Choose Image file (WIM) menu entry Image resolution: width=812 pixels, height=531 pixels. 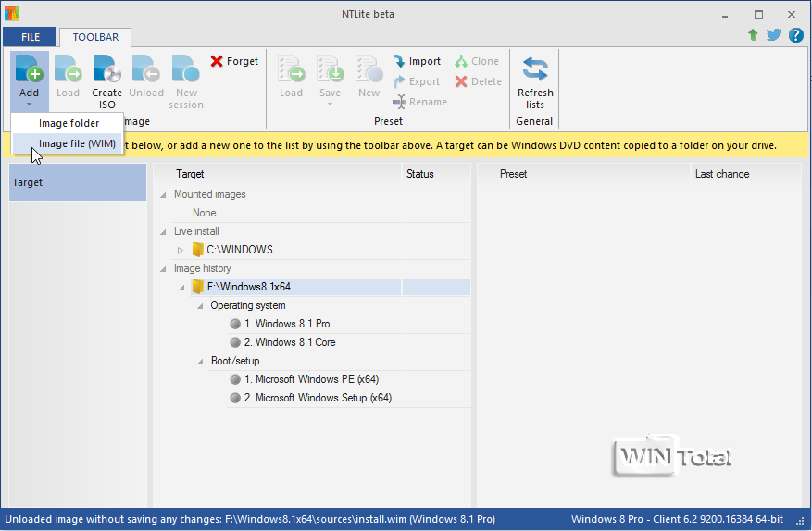[x=68, y=143]
